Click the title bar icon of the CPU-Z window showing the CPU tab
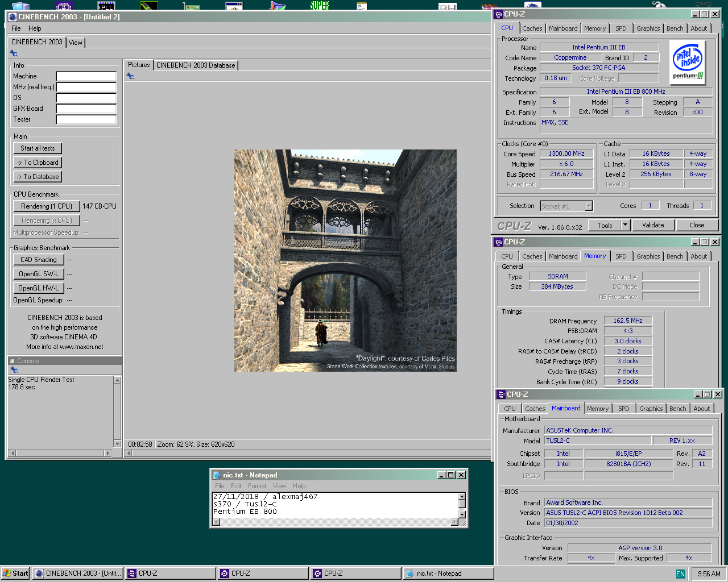The height and width of the screenshot is (582, 728). point(498,14)
